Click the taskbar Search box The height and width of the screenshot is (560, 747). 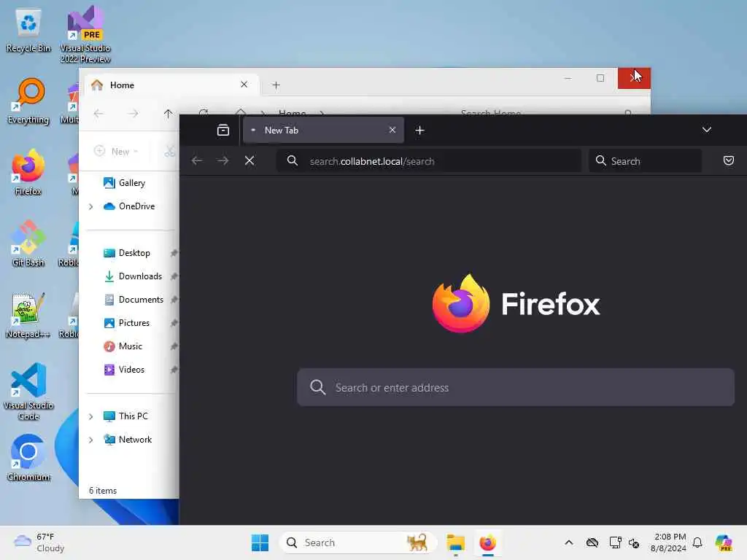357,542
